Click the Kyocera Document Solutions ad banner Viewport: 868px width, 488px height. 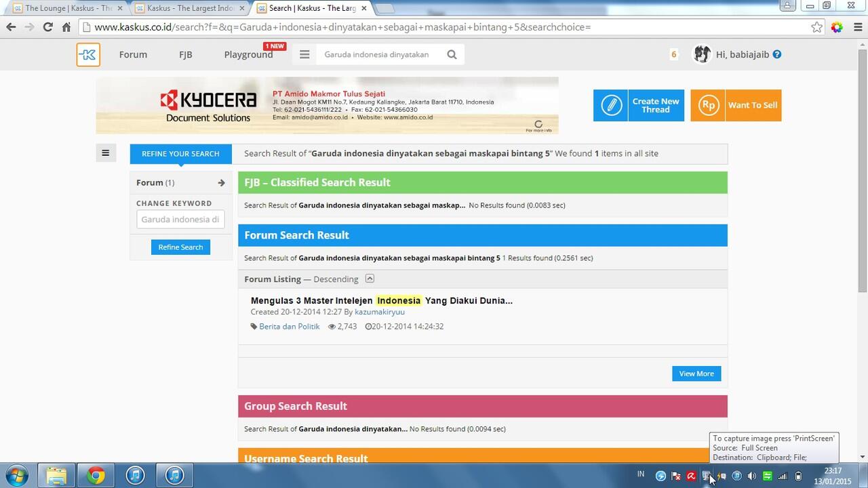[x=327, y=105]
